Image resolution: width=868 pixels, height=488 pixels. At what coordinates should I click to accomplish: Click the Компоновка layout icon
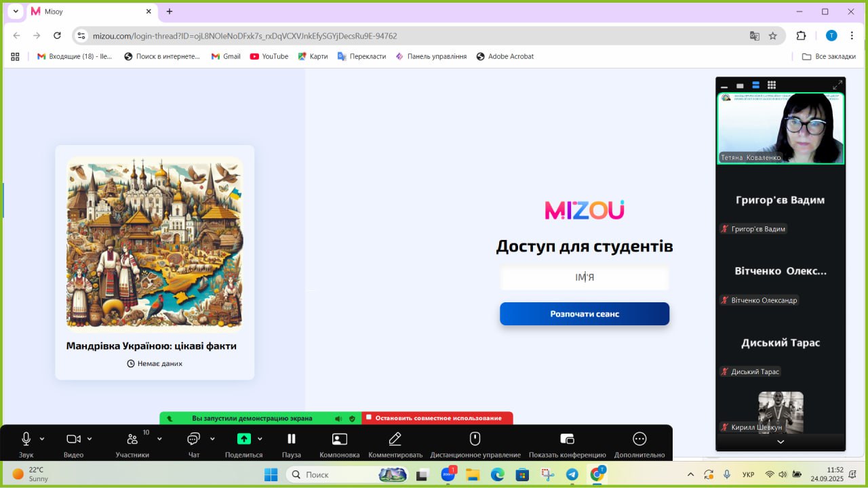pos(339,439)
